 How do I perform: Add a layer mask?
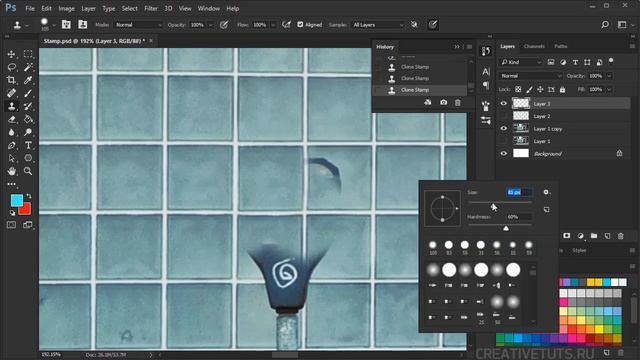click(567, 236)
